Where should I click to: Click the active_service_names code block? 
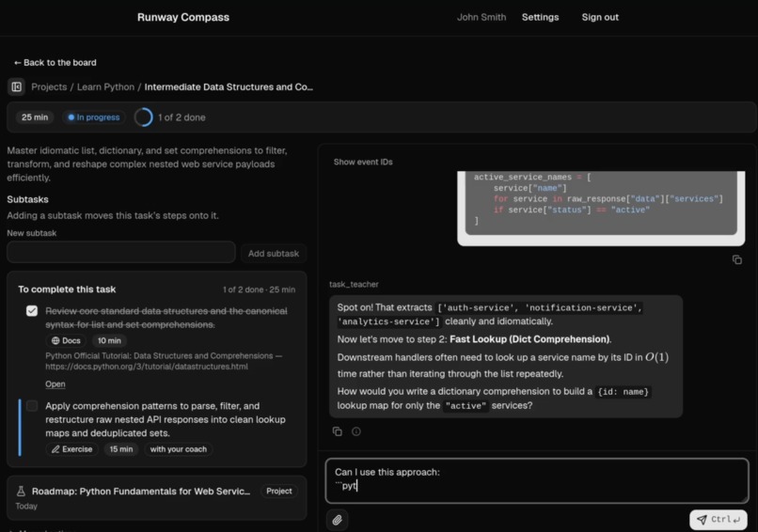(x=601, y=203)
